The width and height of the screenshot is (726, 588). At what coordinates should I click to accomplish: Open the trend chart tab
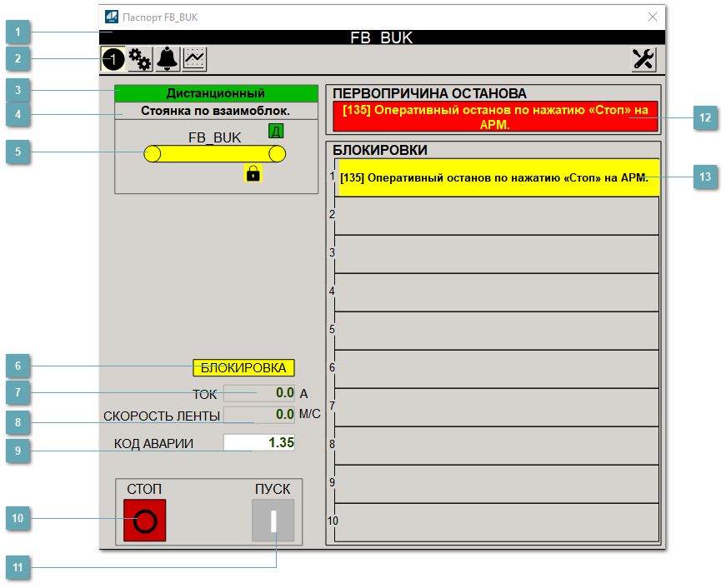pyautogui.click(x=194, y=59)
